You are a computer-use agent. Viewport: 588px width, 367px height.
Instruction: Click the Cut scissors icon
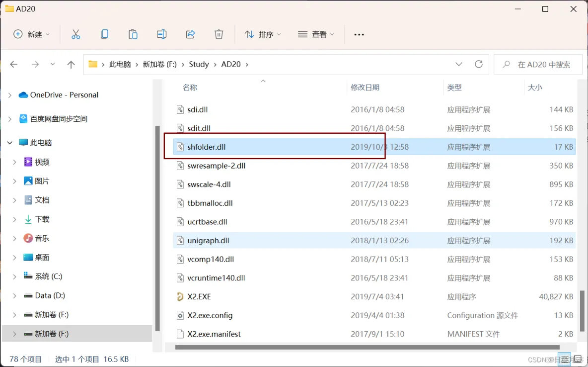pyautogui.click(x=76, y=34)
